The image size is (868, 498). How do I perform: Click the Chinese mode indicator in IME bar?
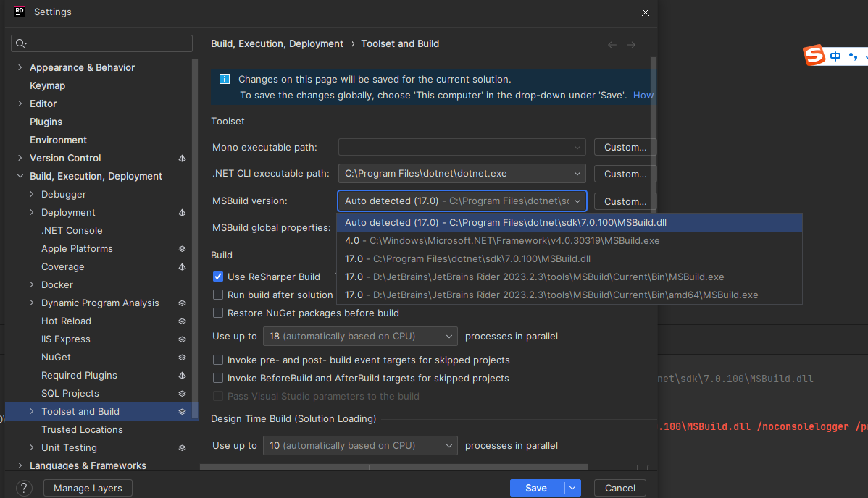(x=835, y=56)
